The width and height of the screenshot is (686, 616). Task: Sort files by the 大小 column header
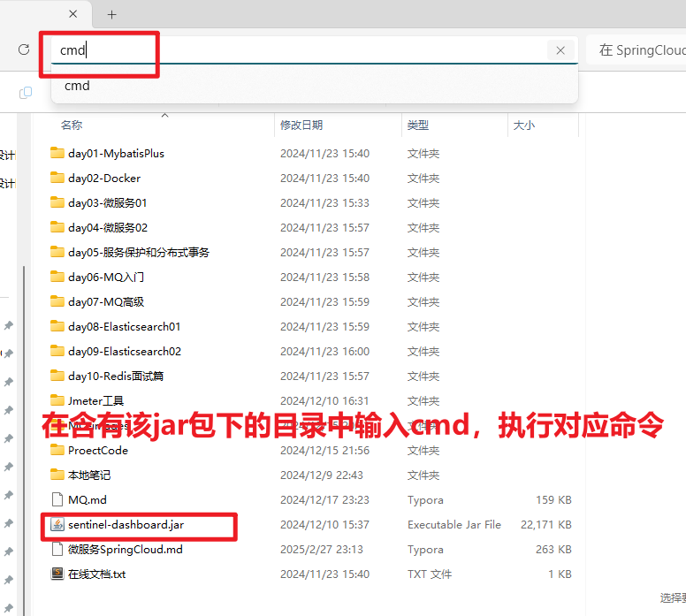(524, 125)
